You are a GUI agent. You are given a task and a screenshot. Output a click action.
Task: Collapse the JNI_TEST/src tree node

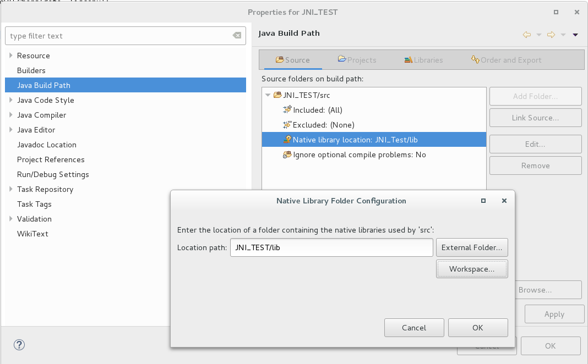(x=268, y=95)
